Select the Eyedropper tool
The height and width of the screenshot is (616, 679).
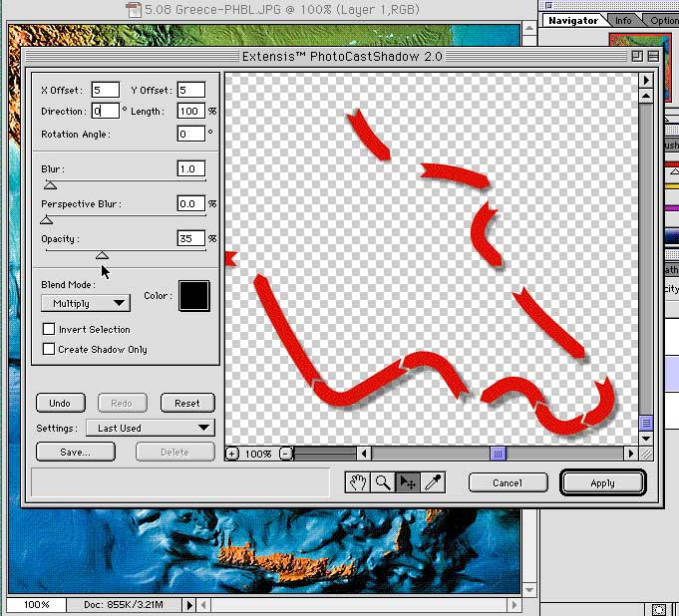[433, 482]
